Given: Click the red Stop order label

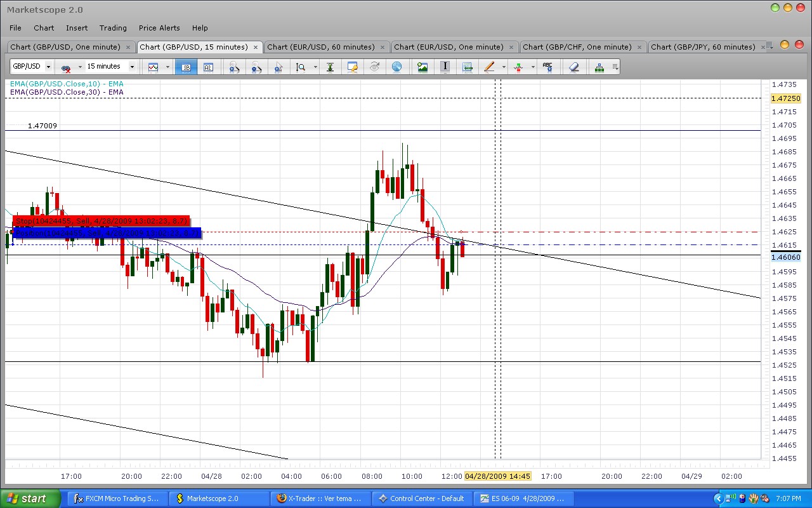Looking at the screenshot, I should [101, 220].
